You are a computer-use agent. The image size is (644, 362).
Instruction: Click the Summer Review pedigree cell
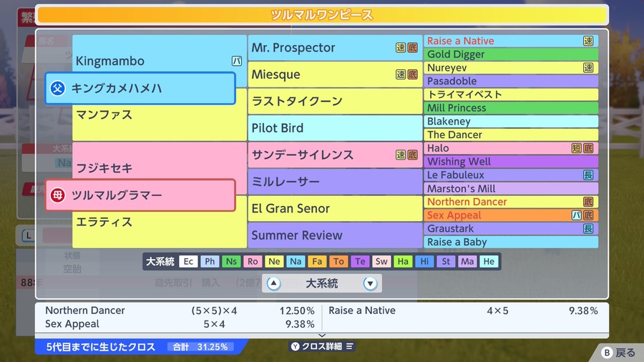pos(335,235)
